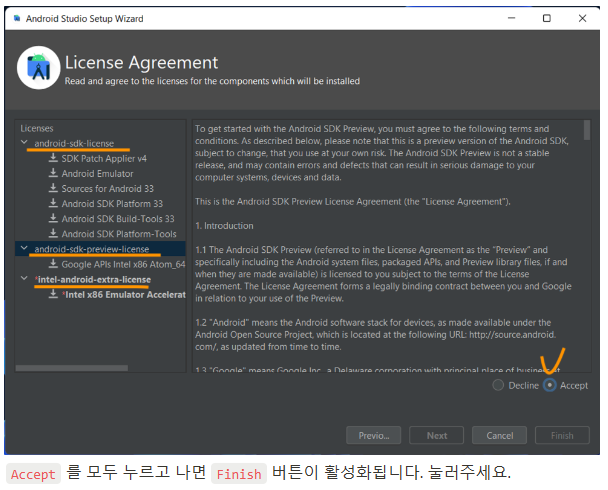Collapse the intel-android-extra-license node
The image size is (608, 490).
point(24,278)
